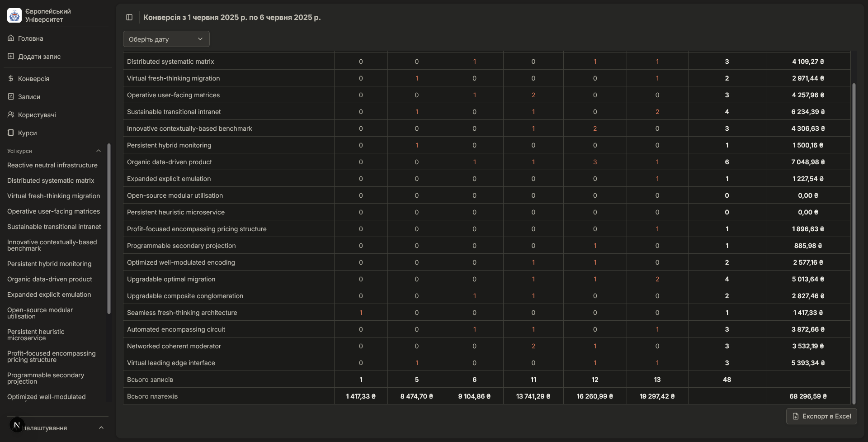This screenshot has width=868, height=442.
Task: Export the table with Експорт в Excel
Action: click(821, 416)
